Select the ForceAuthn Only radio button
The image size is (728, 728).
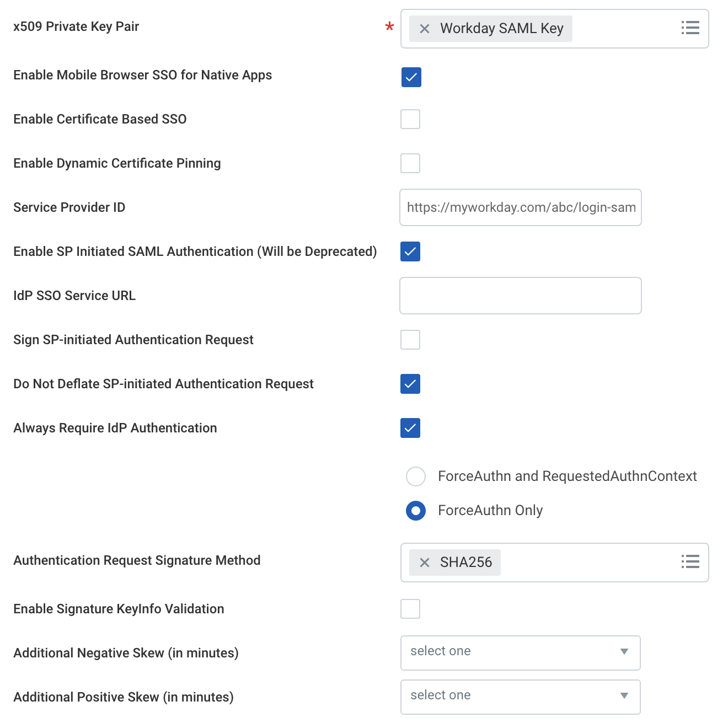[x=416, y=510]
